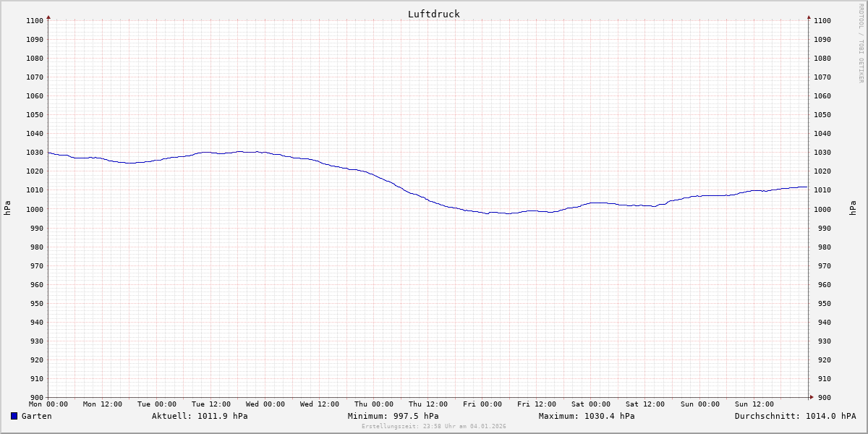Click the red arrow atop the left axis

pyautogui.click(x=48, y=17)
